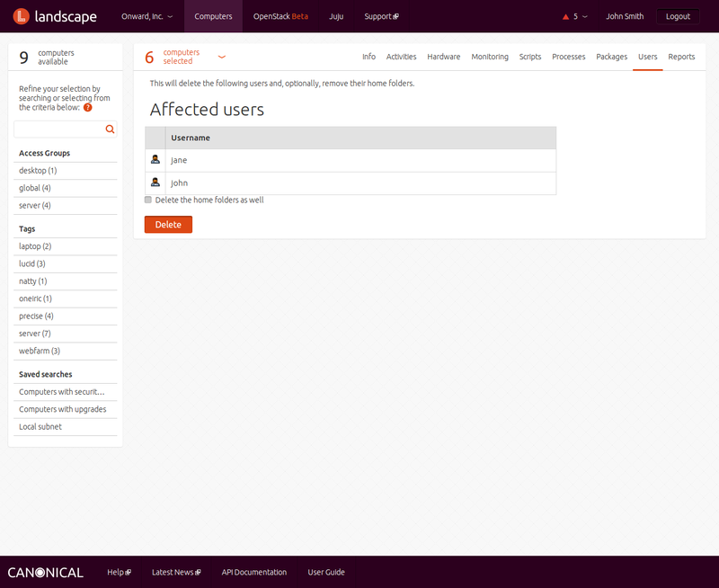Open the alerts count dropdown
The image size is (719, 588).
(581, 16)
